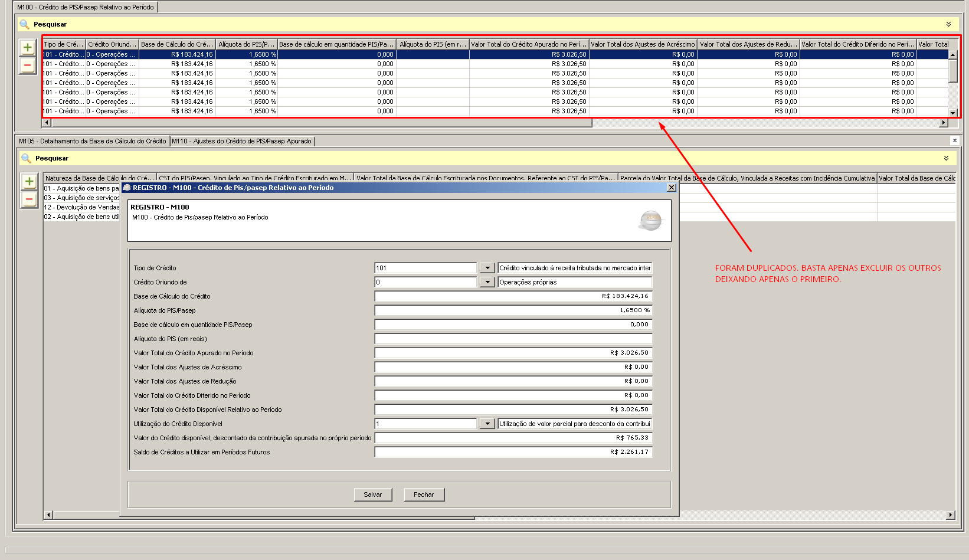
Task: Select the M100 Crédito de PIS/Pasep tab
Action: pos(86,7)
